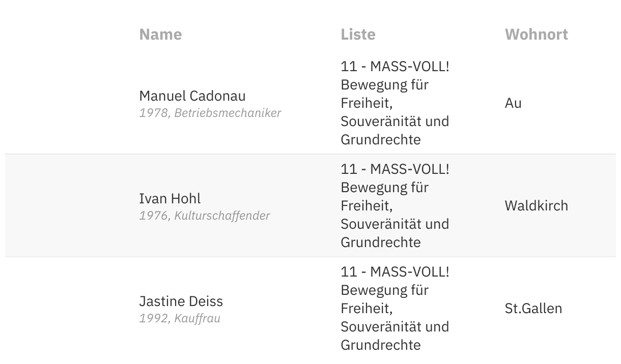Click birth year 1992 under Jastine Deiss
Viewport: 621px width, 364px height.
153,318
